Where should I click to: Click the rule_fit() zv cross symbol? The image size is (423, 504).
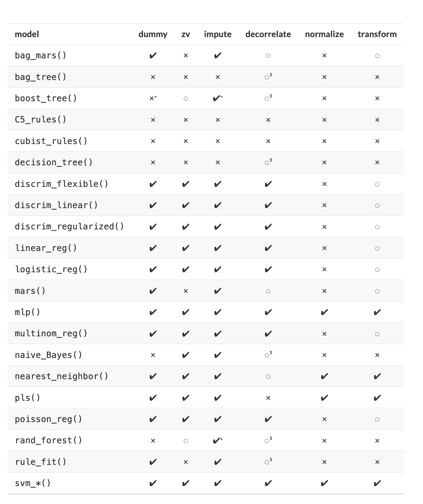186,462
